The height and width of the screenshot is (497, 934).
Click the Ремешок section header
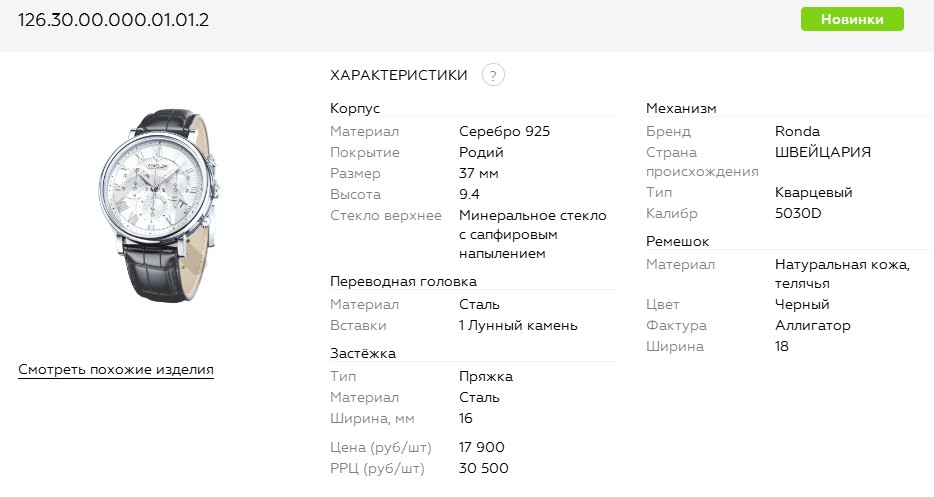(x=677, y=241)
